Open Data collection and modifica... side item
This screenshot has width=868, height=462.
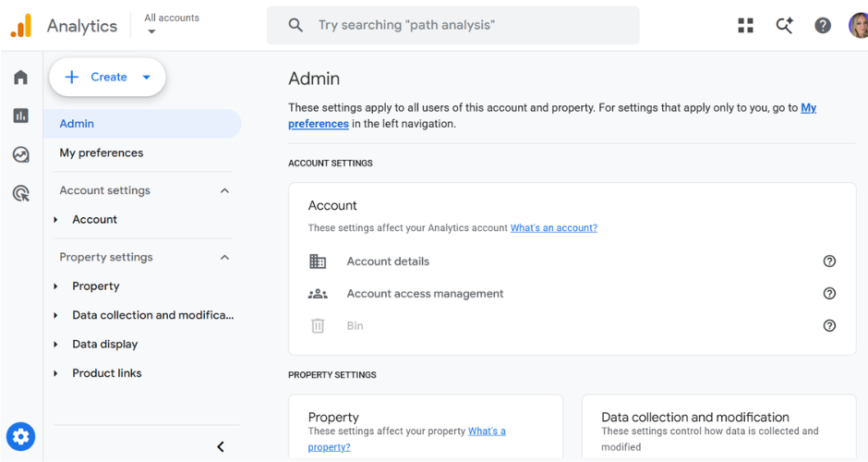click(x=152, y=315)
